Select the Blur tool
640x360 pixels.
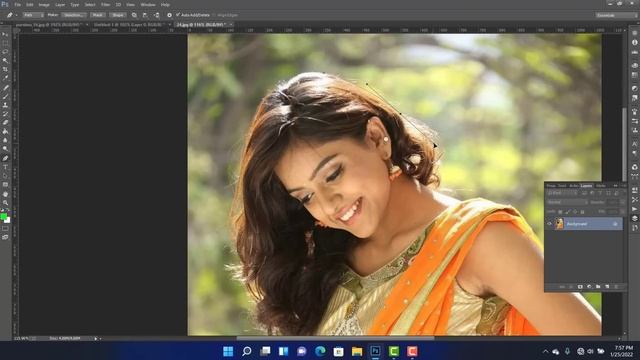pos(5,140)
